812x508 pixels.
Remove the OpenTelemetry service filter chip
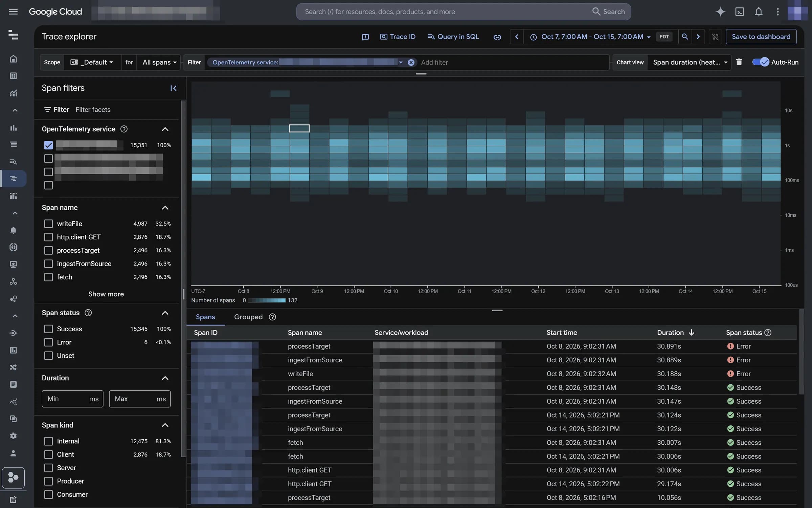coord(411,62)
